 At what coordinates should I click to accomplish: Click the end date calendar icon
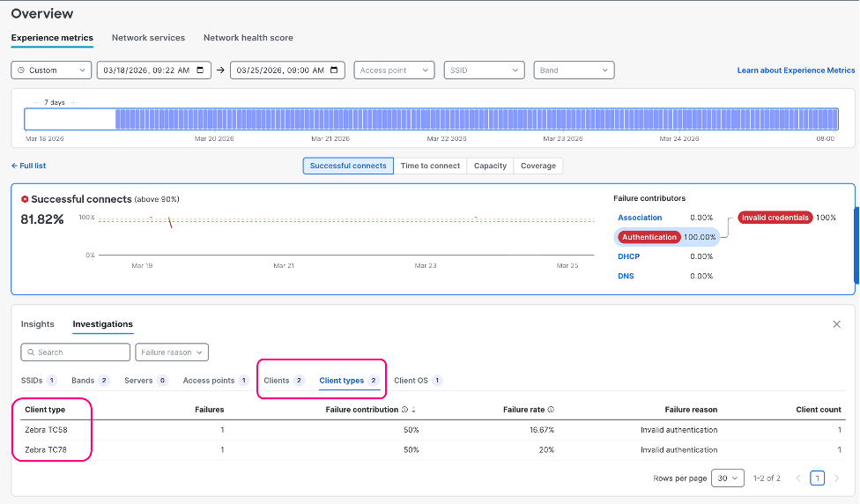tap(334, 70)
